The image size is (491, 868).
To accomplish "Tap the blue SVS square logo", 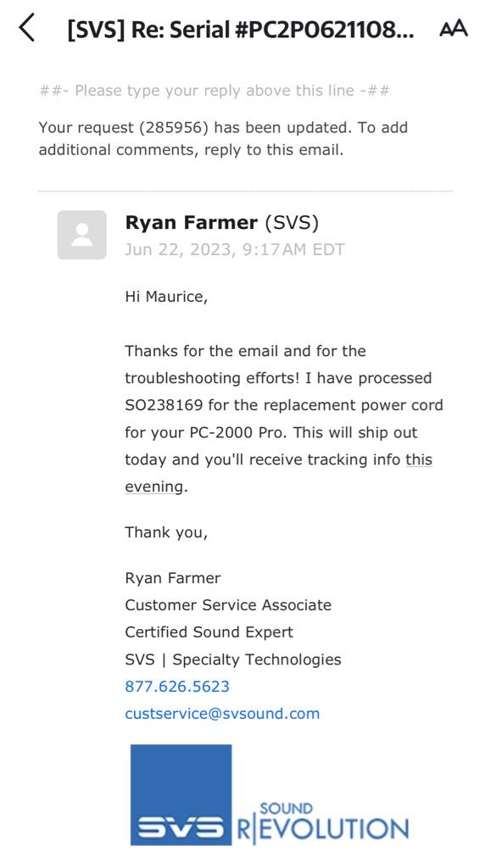I will [181, 794].
